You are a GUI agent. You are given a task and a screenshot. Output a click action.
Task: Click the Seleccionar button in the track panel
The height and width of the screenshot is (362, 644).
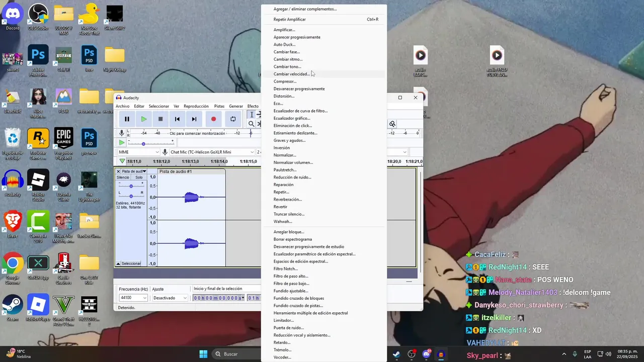(131, 263)
